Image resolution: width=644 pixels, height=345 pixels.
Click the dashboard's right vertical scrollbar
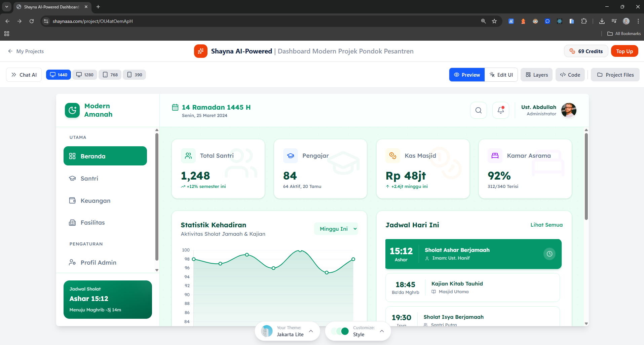pos(586,177)
